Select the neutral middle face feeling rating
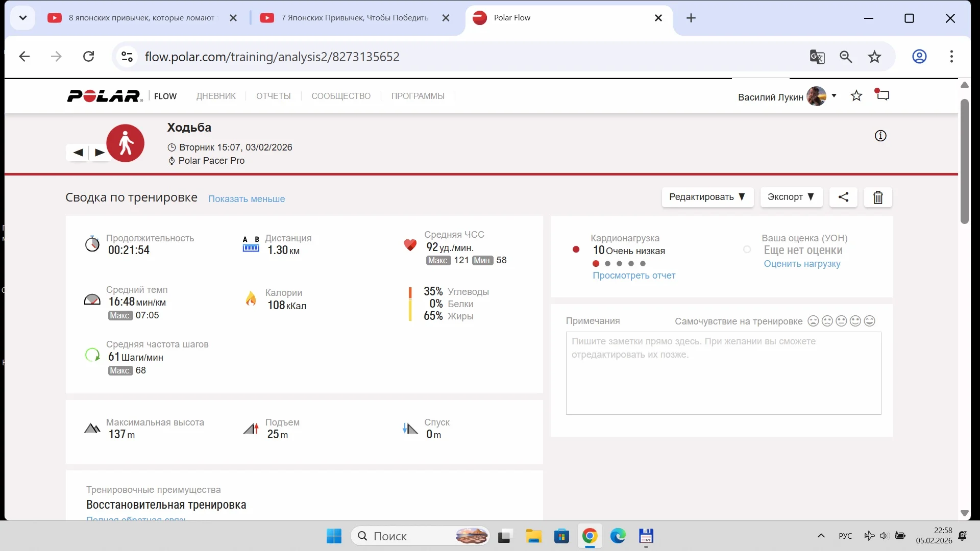This screenshot has height=551, width=980. click(841, 321)
